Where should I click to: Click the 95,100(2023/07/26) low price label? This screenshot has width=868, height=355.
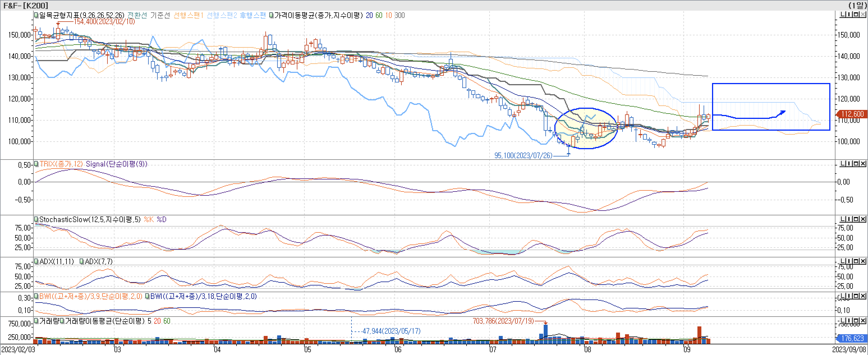524,156
